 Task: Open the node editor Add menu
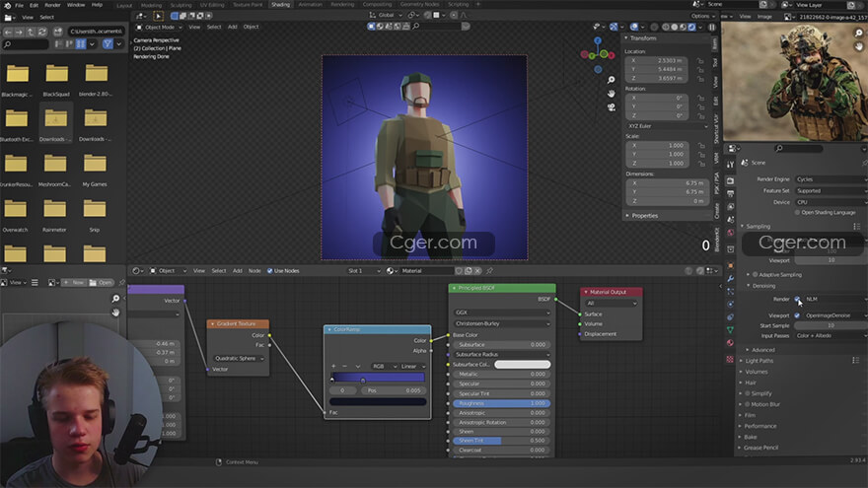coord(237,270)
